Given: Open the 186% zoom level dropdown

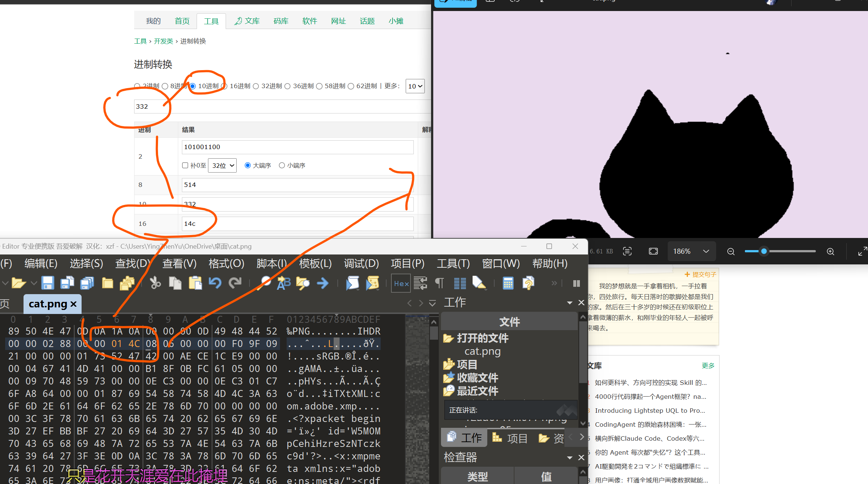Looking at the screenshot, I should 691,252.
